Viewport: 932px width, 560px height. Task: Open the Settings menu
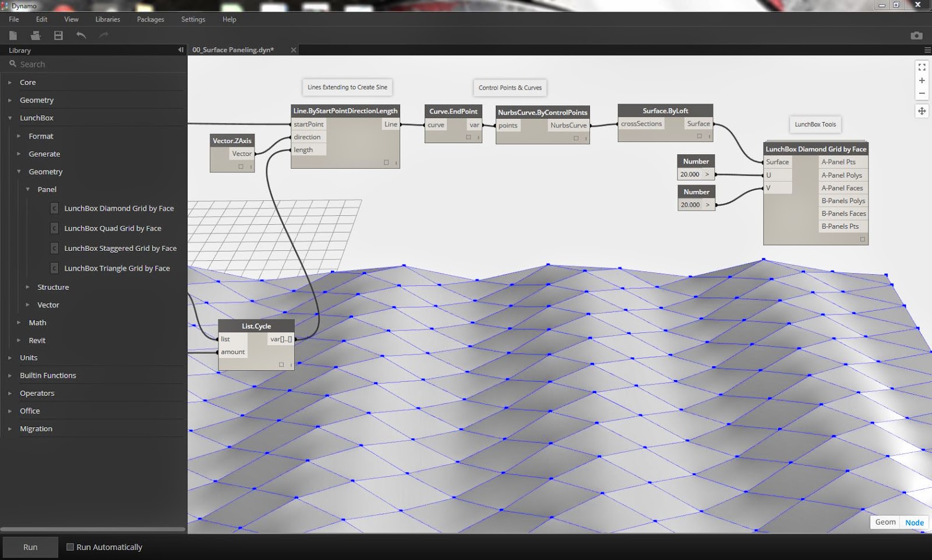pyautogui.click(x=193, y=19)
